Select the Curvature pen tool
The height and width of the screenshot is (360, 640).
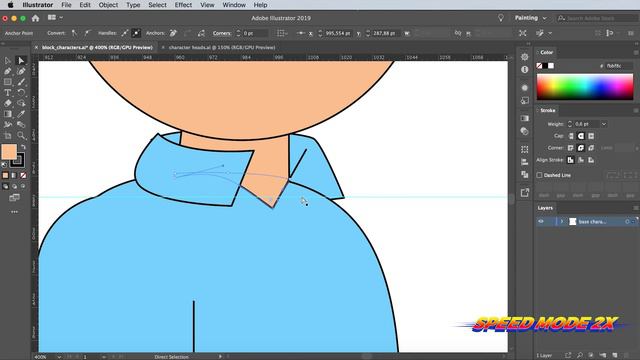point(21,71)
